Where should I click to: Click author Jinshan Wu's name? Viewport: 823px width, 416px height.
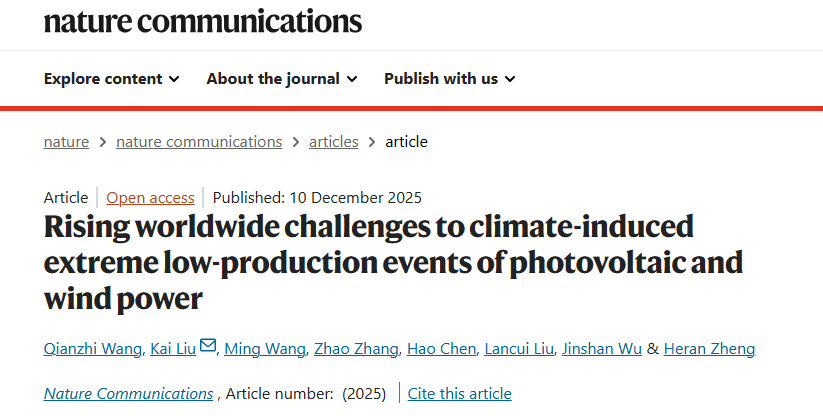[x=604, y=349]
